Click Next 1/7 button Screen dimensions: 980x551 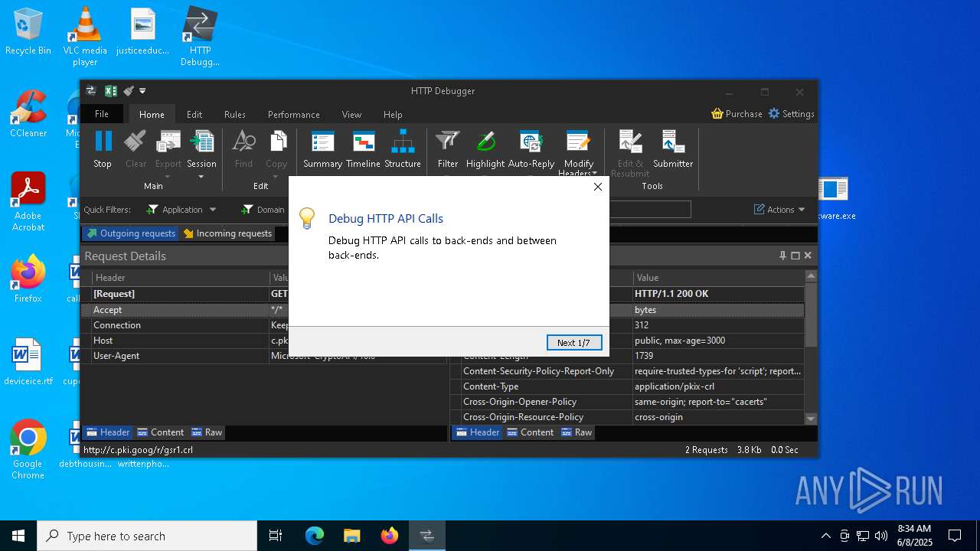point(574,342)
